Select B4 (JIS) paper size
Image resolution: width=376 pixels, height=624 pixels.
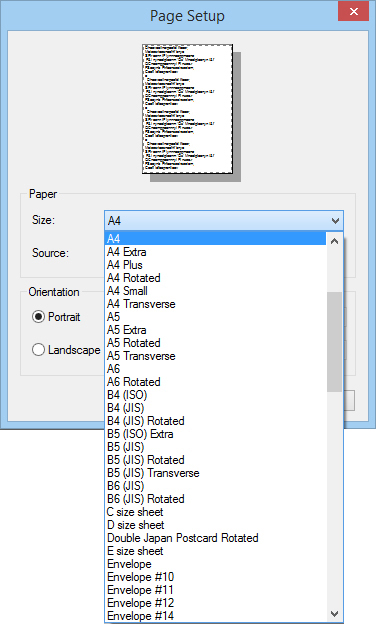215,408
